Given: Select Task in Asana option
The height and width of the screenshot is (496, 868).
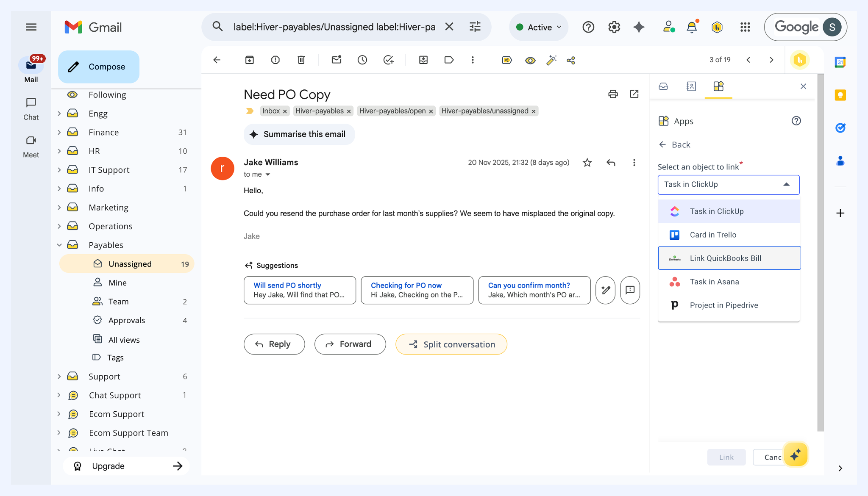Looking at the screenshot, I should click(729, 282).
